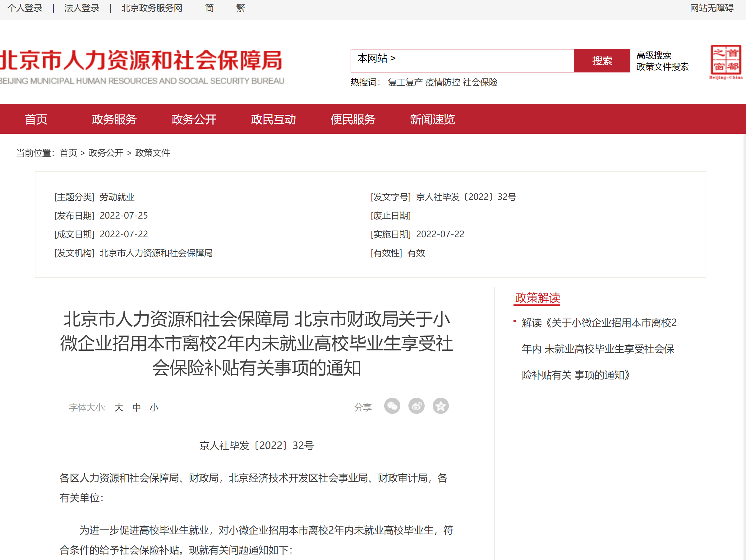746x560 pixels.
Task: Select hot keyword 复工复产
Action: pyautogui.click(x=405, y=82)
